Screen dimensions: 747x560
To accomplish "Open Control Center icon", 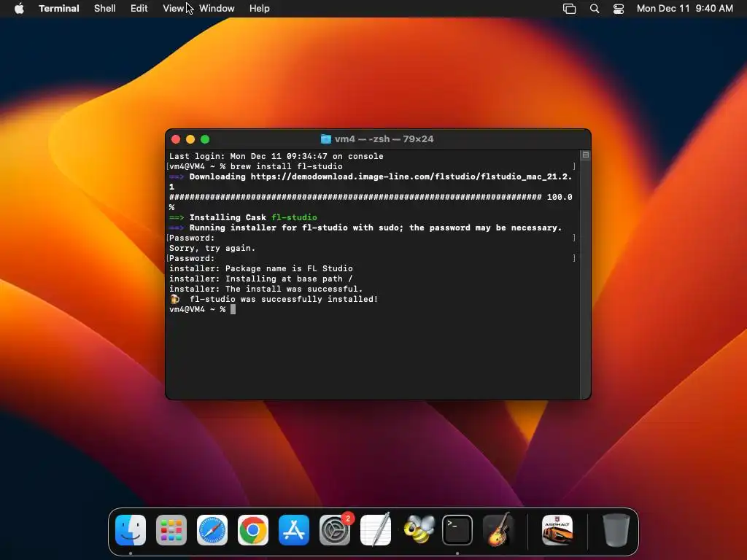I will pyautogui.click(x=619, y=9).
